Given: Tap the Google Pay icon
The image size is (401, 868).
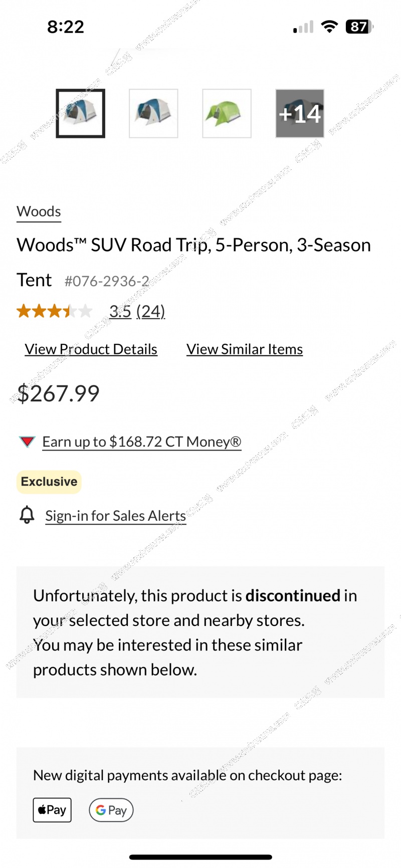Looking at the screenshot, I should [x=111, y=810].
